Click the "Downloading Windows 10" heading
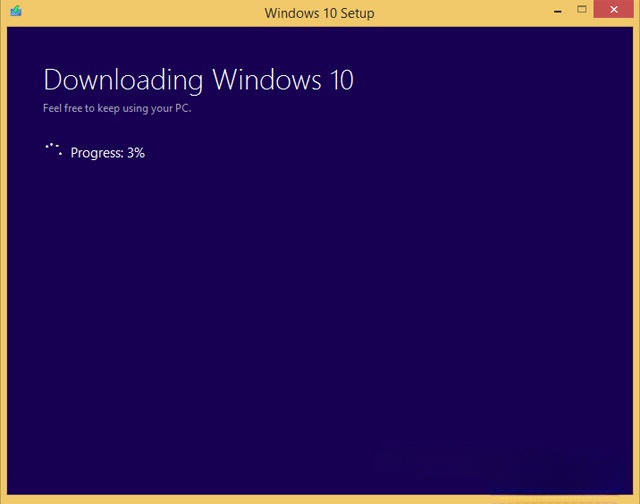 (198, 80)
